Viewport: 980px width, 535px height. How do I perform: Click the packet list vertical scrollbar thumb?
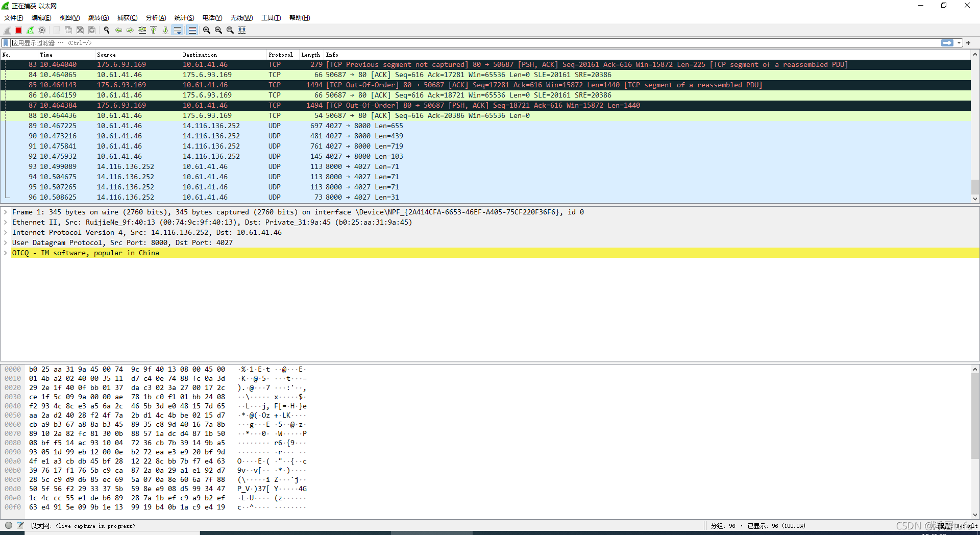tap(975, 187)
